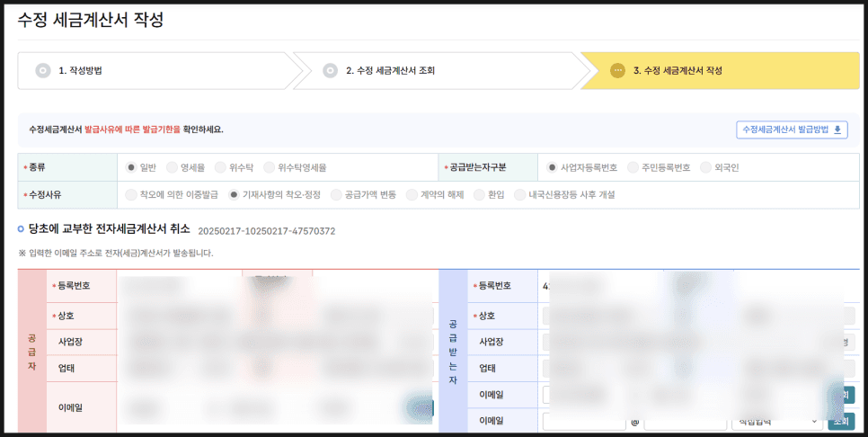Choose the 위수탁 radio option
The image size is (868, 437).
click(x=220, y=167)
